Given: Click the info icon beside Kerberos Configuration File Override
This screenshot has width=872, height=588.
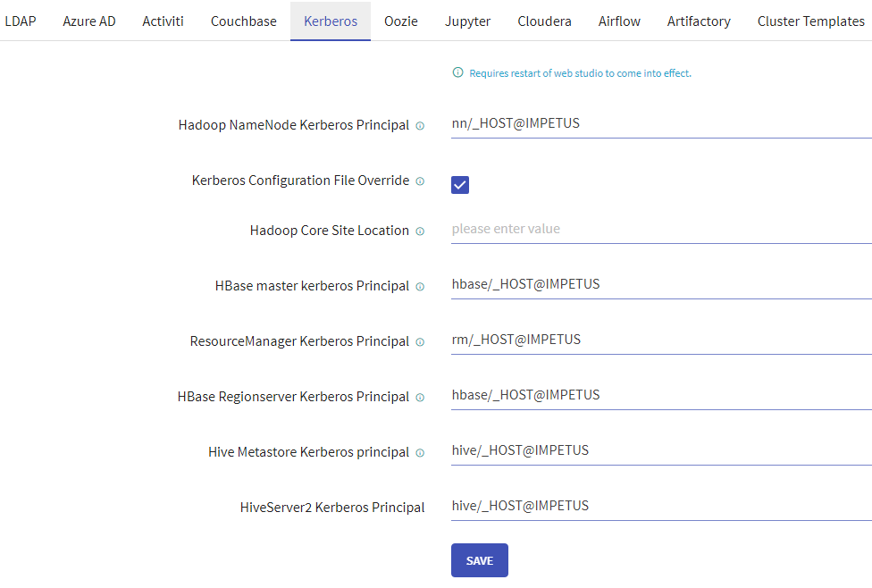Looking at the screenshot, I should click(420, 181).
